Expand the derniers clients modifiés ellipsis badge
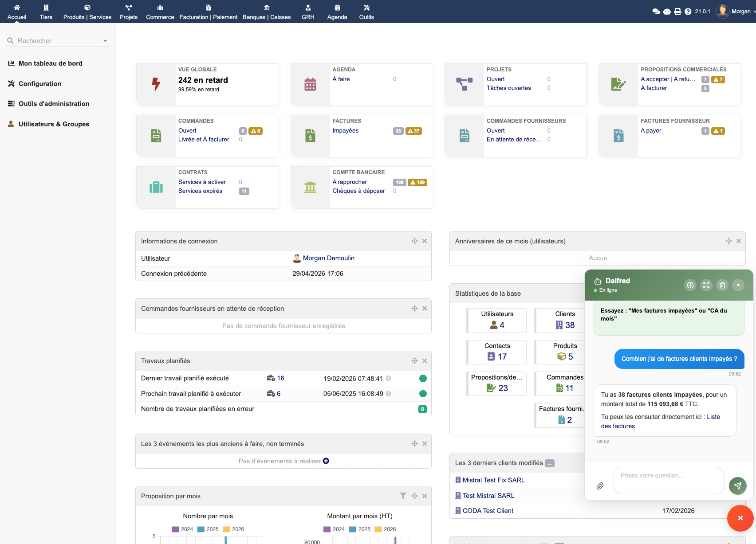756x544 pixels. tap(550, 463)
